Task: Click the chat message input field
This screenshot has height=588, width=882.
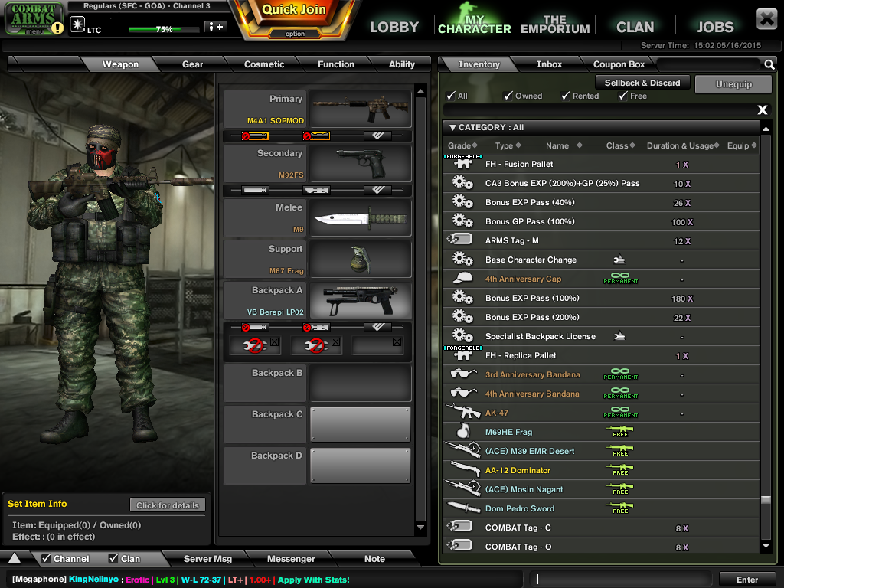Action: pos(621,579)
